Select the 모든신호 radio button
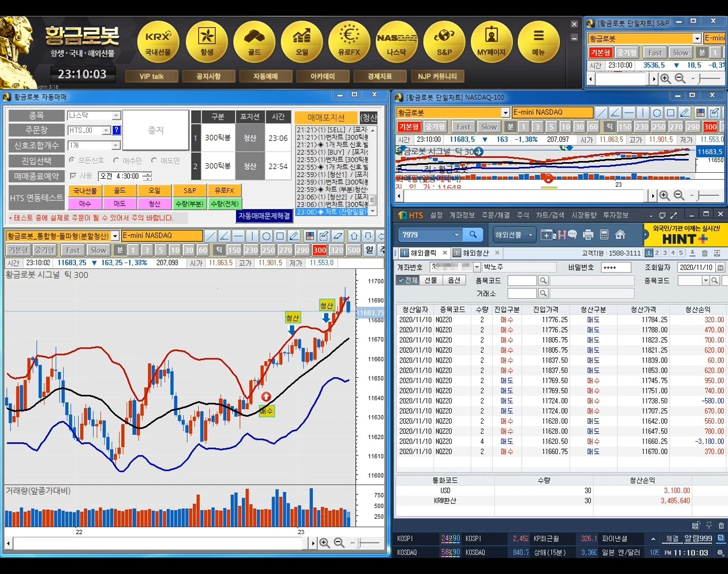728x574 pixels. [72, 160]
